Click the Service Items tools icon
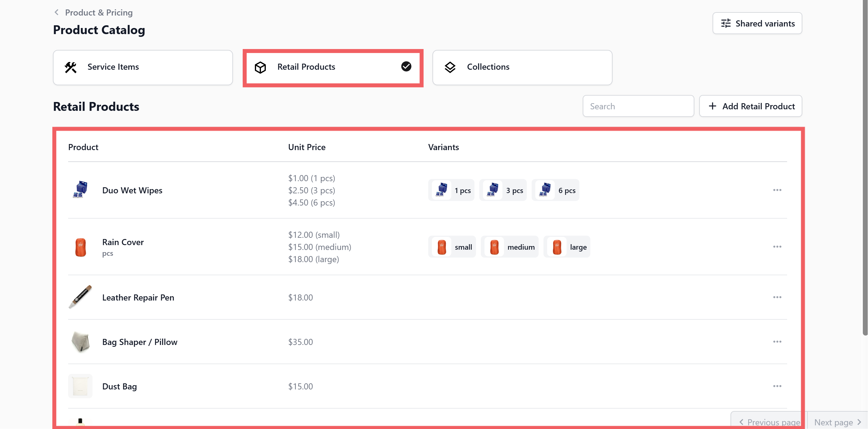 71,67
